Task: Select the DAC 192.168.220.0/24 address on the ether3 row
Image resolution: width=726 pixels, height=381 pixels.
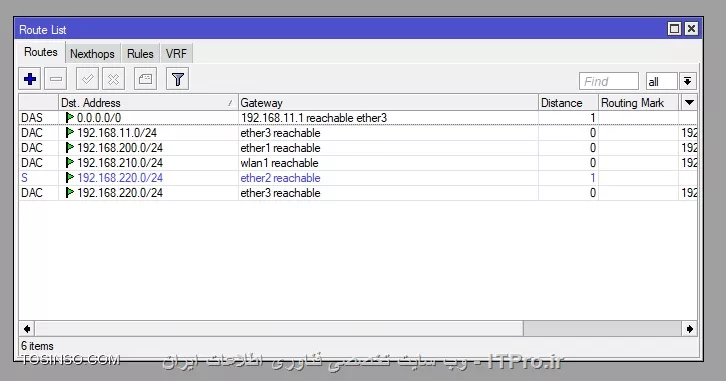Action: [120, 193]
